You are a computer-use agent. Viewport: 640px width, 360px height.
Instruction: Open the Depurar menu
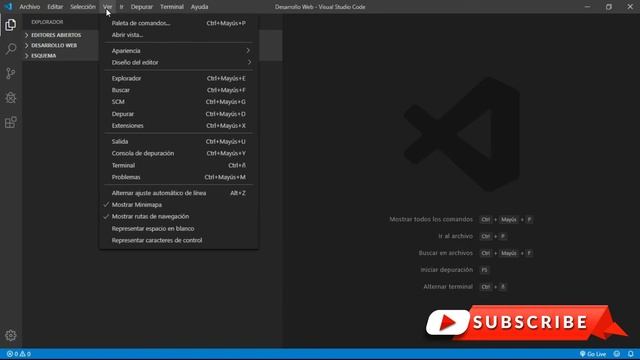click(142, 7)
